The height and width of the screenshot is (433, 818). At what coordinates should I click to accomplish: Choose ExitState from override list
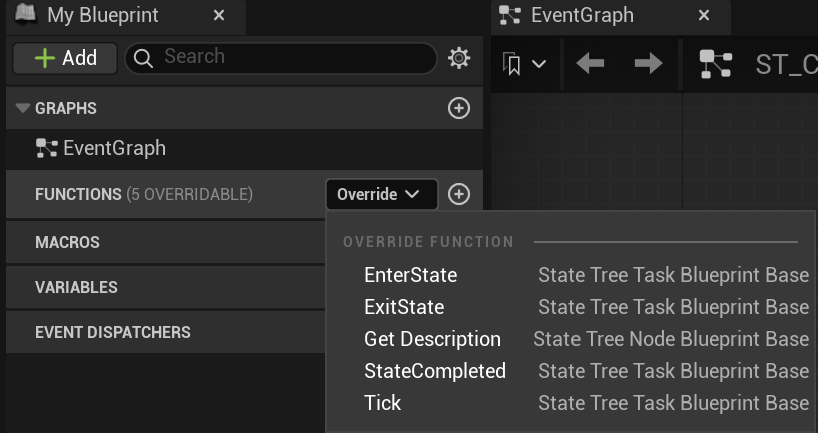click(404, 307)
